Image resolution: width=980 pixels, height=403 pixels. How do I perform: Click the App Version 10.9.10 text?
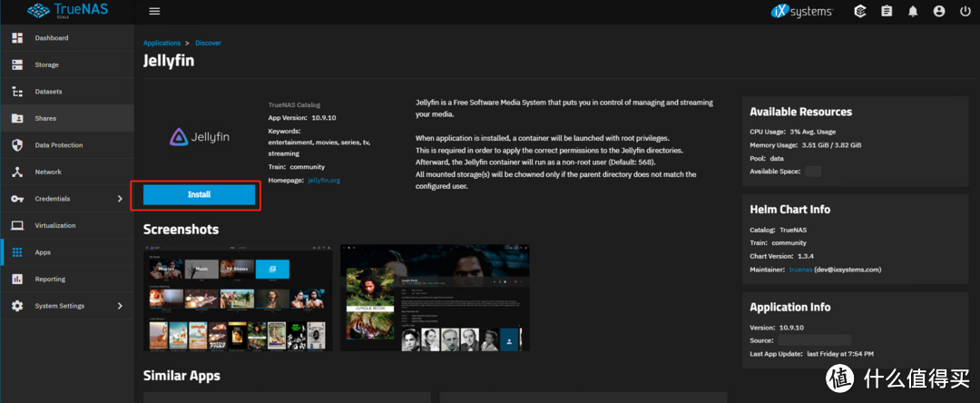click(x=302, y=117)
